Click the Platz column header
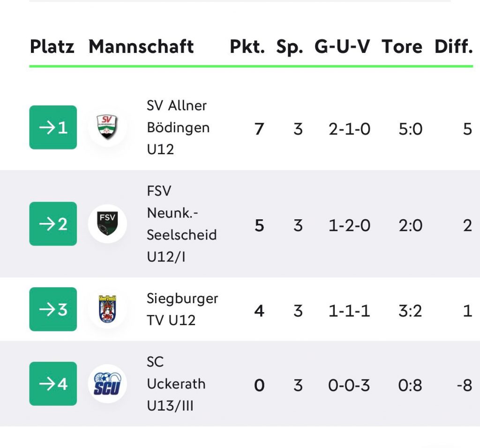This screenshot has width=480, height=448. pyautogui.click(x=52, y=47)
